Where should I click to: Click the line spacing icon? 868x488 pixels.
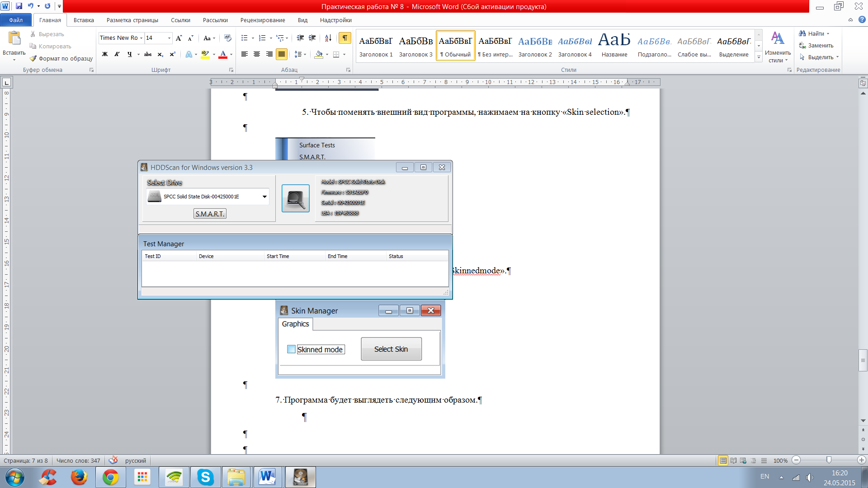pos(298,54)
